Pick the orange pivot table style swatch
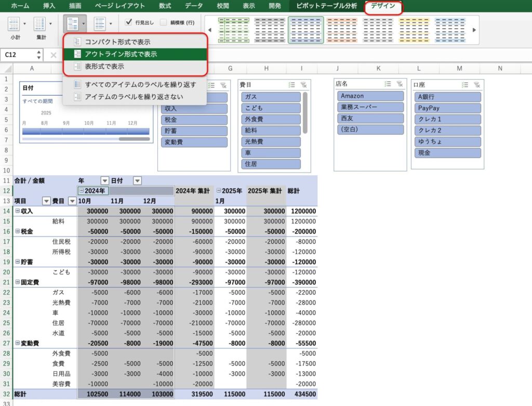532x406 pixels. coord(342,30)
